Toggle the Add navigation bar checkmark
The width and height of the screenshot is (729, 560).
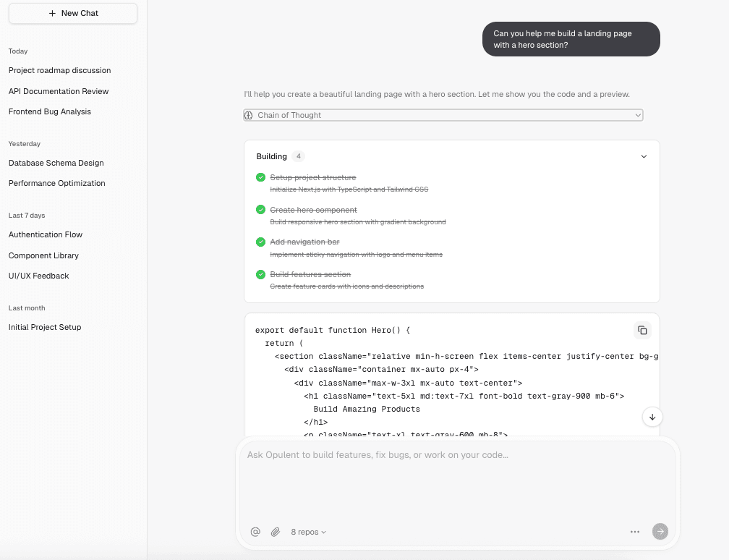[260, 242]
